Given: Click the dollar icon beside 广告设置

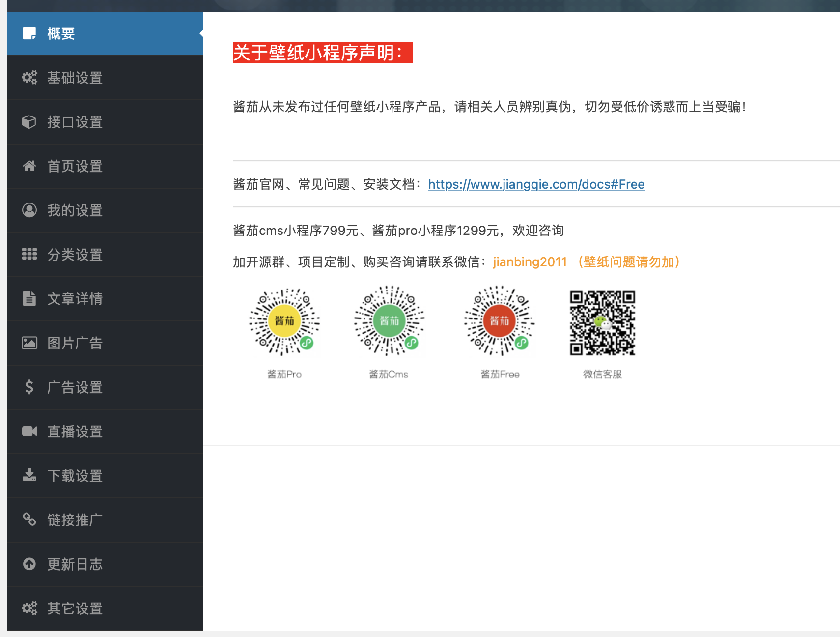Looking at the screenshot, I should point(29,387).
